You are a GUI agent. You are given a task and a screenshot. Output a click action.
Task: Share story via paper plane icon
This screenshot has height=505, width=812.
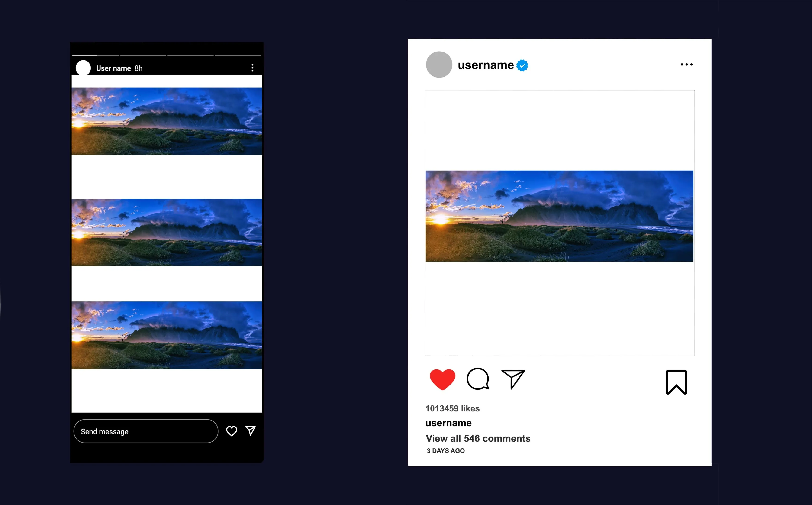(250, 431)
